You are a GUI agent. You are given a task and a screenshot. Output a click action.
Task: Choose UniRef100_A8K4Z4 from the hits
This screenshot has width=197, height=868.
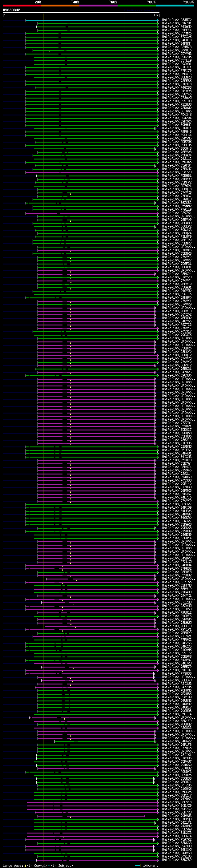click(177, 467)
